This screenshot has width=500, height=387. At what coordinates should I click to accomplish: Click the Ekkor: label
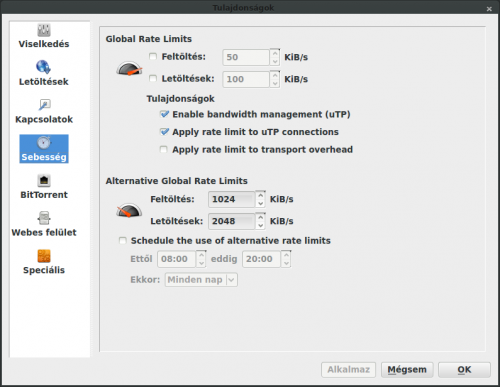coord(145,280)
